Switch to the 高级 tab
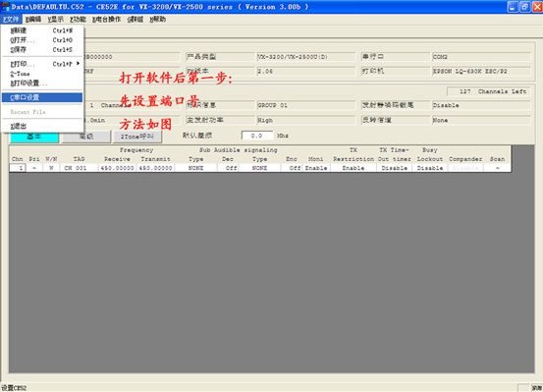This screenshot has height=392, width=543. (86, 137)
